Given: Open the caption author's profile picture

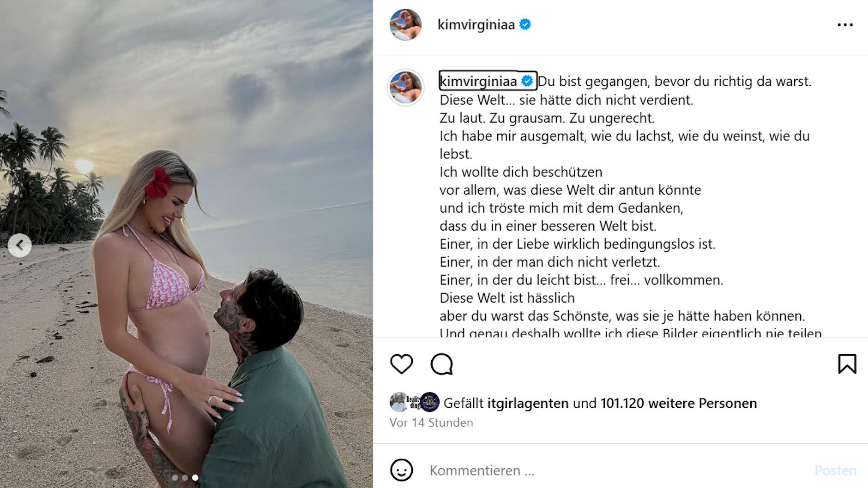Looking at the screenshot, I should click(x=405, y=87).
